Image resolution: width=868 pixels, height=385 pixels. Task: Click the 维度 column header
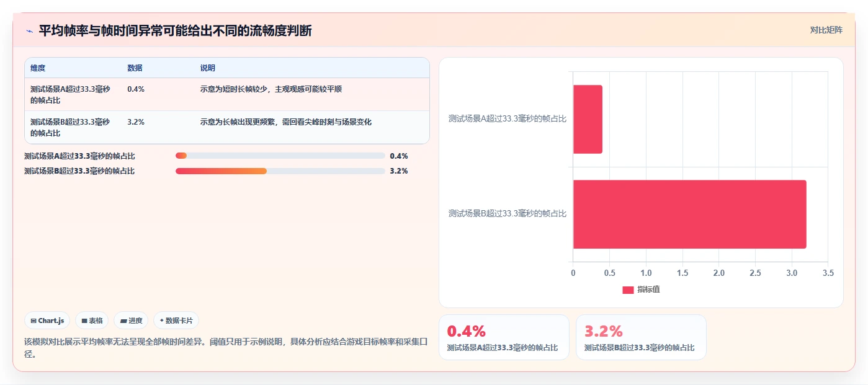pos(38,68)
